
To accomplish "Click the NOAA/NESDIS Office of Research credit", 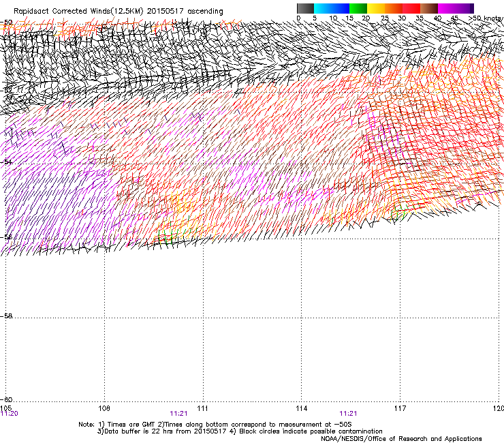I will [401, 439].
